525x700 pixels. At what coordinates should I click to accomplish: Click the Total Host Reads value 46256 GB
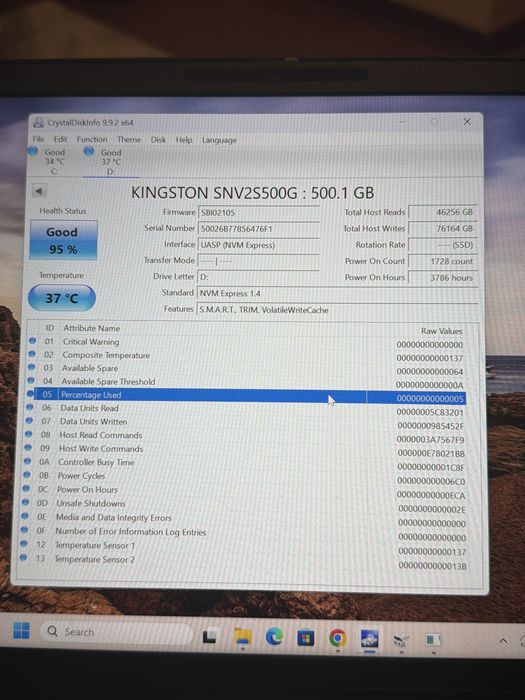(443, 212)
